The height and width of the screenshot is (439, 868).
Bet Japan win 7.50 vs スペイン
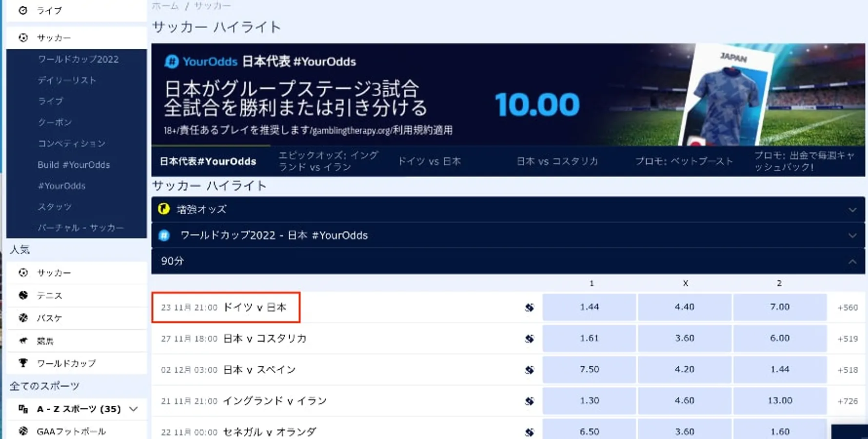pyautogui.click(x=589, y=370)
